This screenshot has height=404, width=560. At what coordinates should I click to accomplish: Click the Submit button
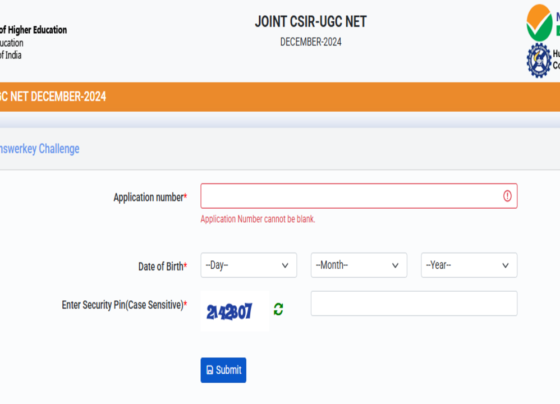coord(223,370)
